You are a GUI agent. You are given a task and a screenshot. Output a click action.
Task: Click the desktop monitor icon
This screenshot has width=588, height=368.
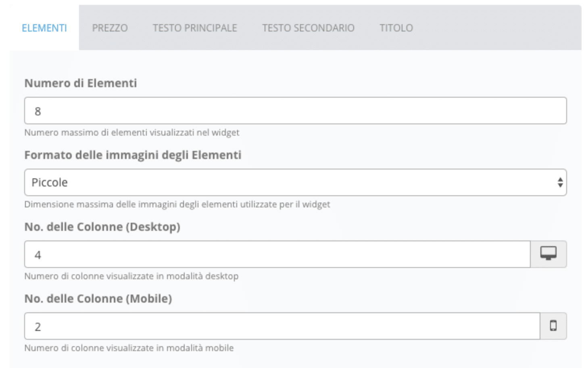(548, 254)
